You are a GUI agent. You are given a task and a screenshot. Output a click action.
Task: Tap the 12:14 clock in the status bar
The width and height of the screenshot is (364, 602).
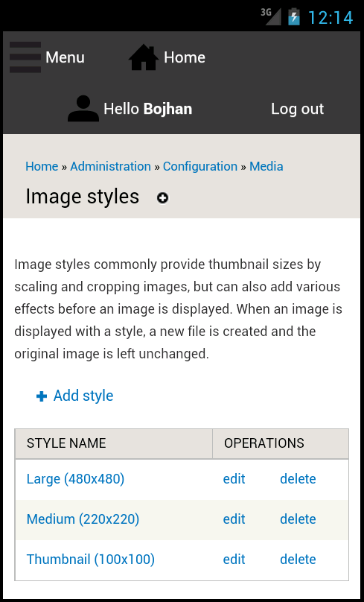(331, 18)
